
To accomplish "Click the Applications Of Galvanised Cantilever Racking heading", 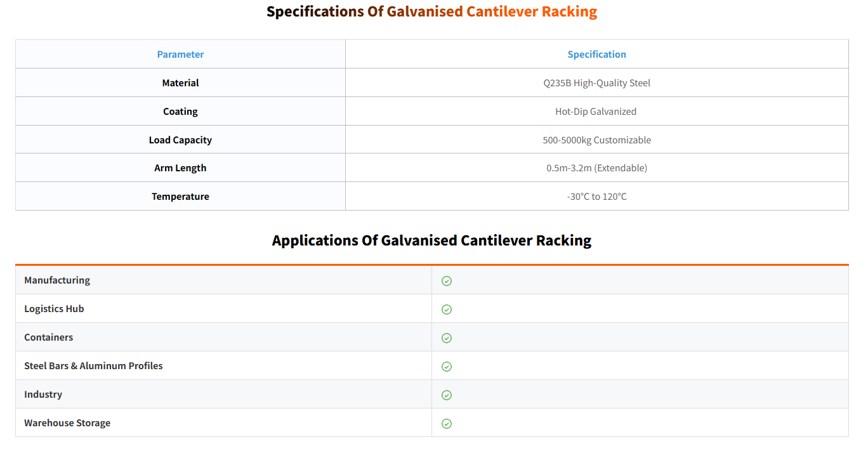I will point(431,241).
